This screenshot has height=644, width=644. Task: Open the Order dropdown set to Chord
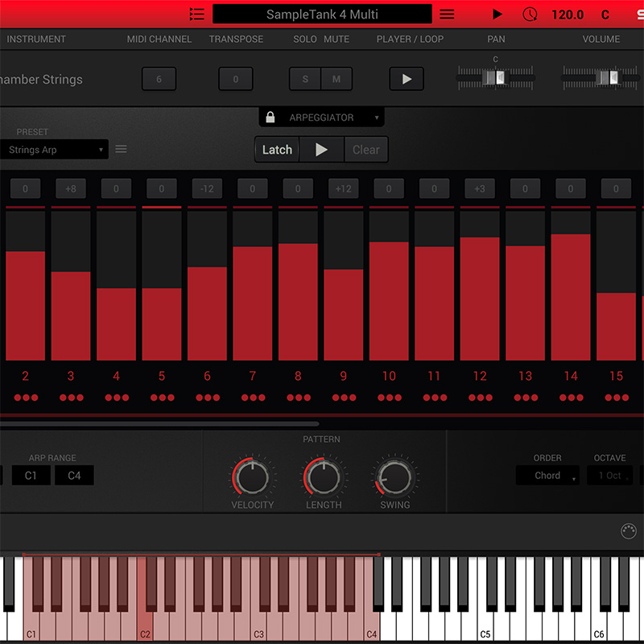pos(547,476)
